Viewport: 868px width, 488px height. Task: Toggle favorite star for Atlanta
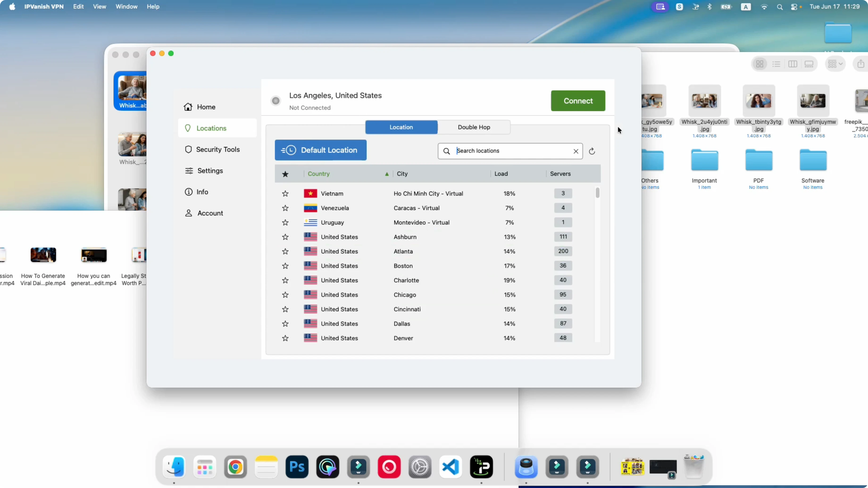tap(285, 252)
